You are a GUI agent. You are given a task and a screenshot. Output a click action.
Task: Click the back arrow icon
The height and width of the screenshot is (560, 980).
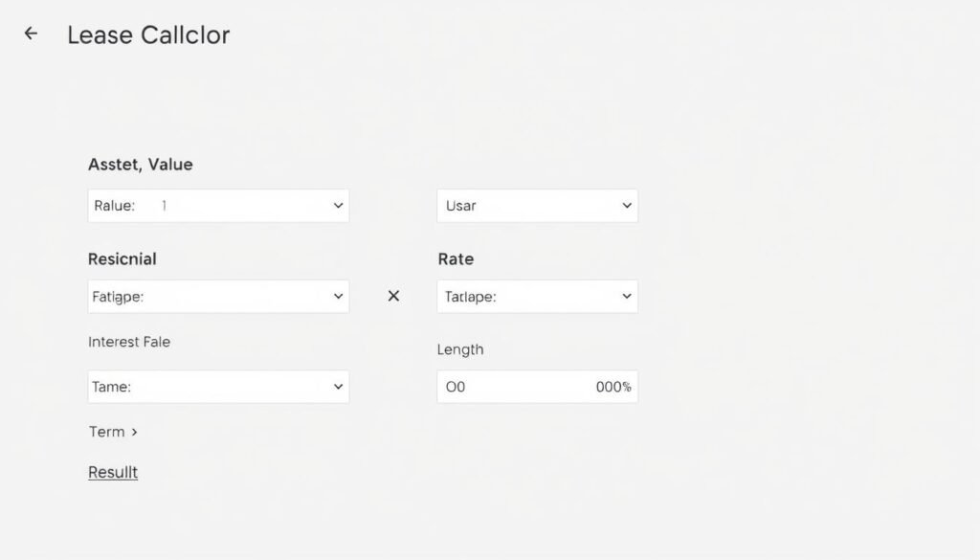[x=30, y=33]
